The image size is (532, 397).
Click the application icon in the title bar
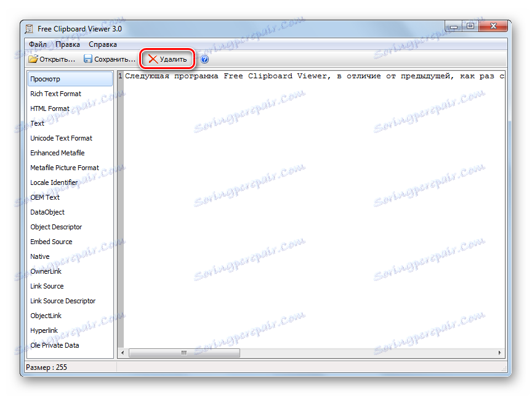click(x=28, y=28)
